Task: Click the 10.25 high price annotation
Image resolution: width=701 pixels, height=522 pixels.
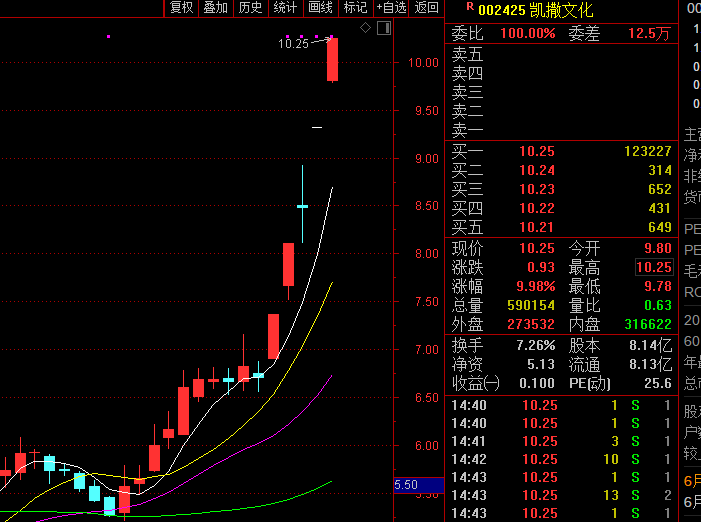Action: (x=293, y=44)
